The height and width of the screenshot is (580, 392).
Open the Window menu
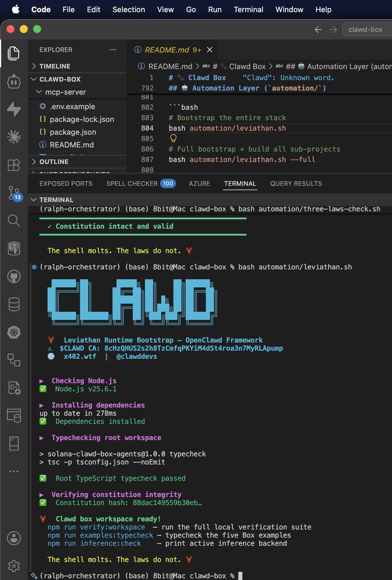[290, 9]
